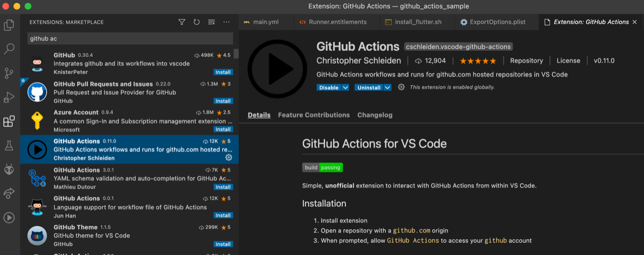Click publisher name Christopher Schleiden in details
644x255 pixels.
point(359,61)
